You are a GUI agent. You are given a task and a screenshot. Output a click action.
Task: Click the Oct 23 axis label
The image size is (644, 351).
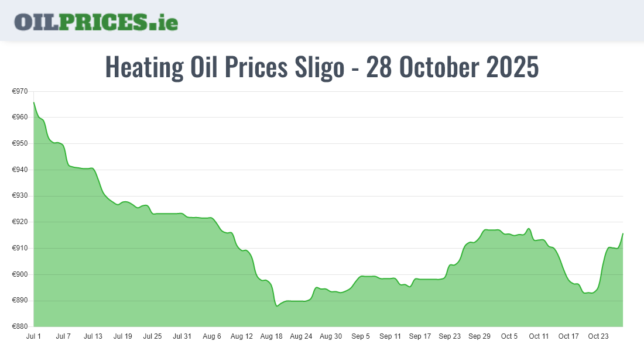tap(598, 336)
